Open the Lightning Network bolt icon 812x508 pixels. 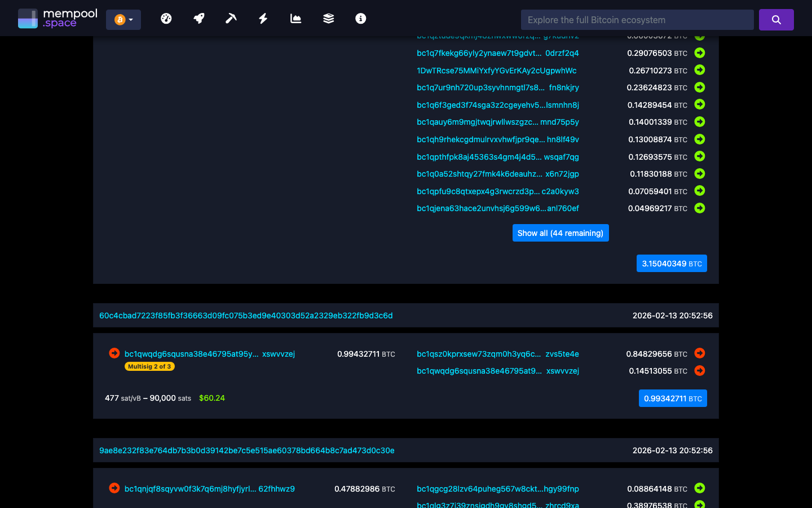[263, 18]
